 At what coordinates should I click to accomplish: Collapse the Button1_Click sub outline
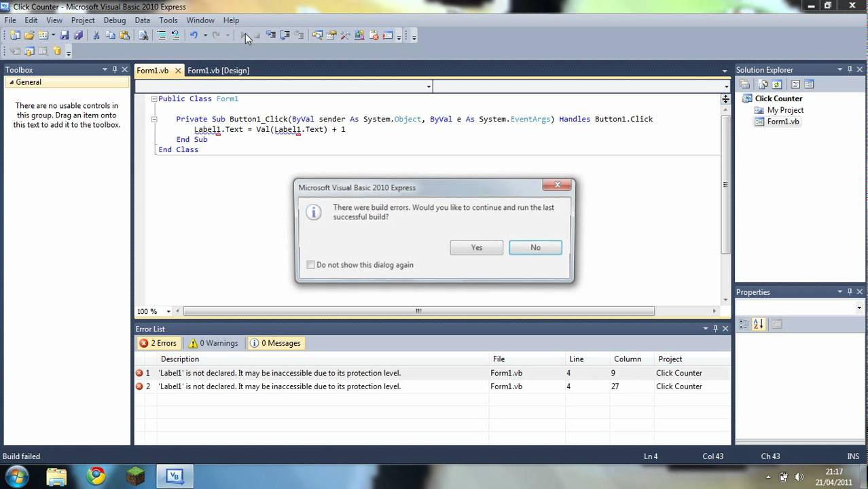click(154, 119)
